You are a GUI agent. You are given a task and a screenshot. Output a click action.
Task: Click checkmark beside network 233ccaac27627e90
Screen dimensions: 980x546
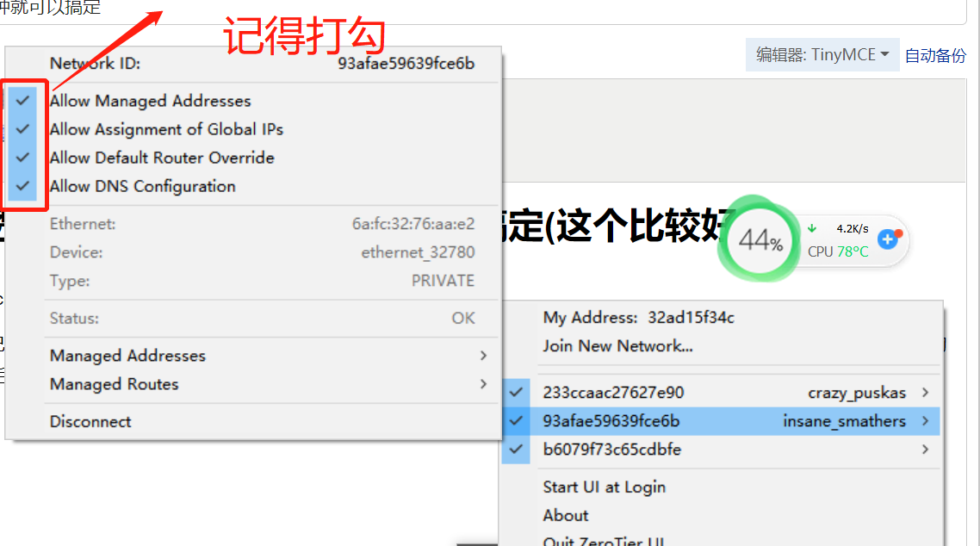[516, 393]
